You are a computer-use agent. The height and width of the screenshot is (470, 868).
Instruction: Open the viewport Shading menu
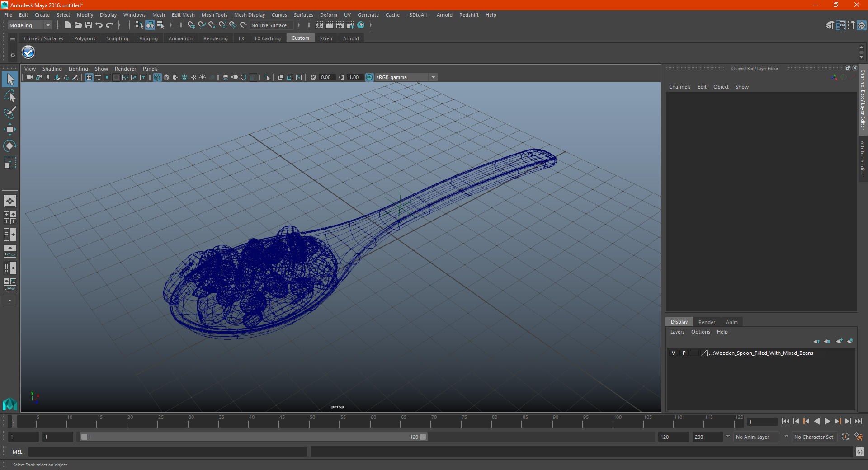coord(52,69)
